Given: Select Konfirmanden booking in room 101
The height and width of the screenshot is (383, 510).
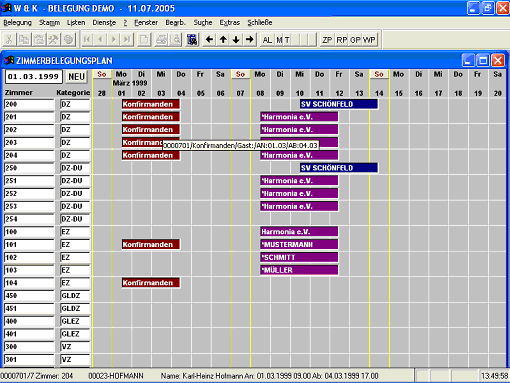Looking at the screenshot, I should pyautogui.click(x=151, y=245).
